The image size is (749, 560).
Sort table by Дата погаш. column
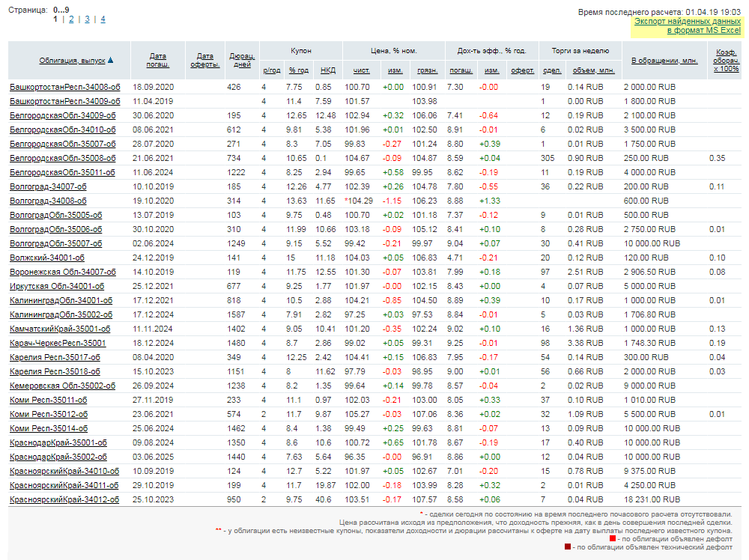click(x=158, y=61)
